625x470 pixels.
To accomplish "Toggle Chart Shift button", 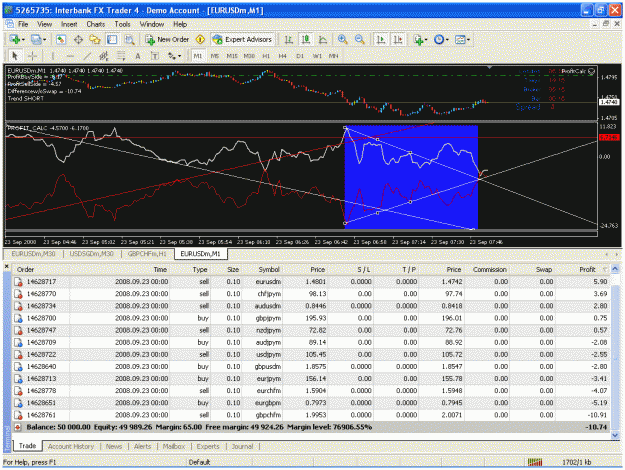I will point(398,39).
